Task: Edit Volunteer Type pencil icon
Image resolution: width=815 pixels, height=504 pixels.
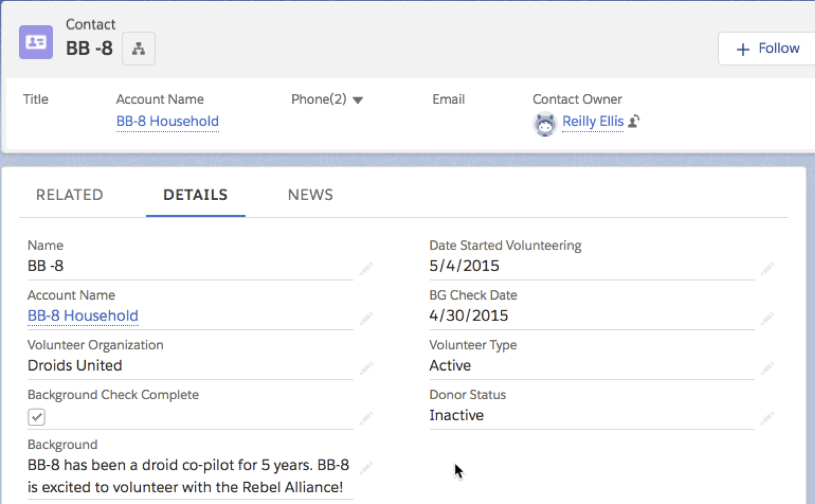Action: [767, 368]
